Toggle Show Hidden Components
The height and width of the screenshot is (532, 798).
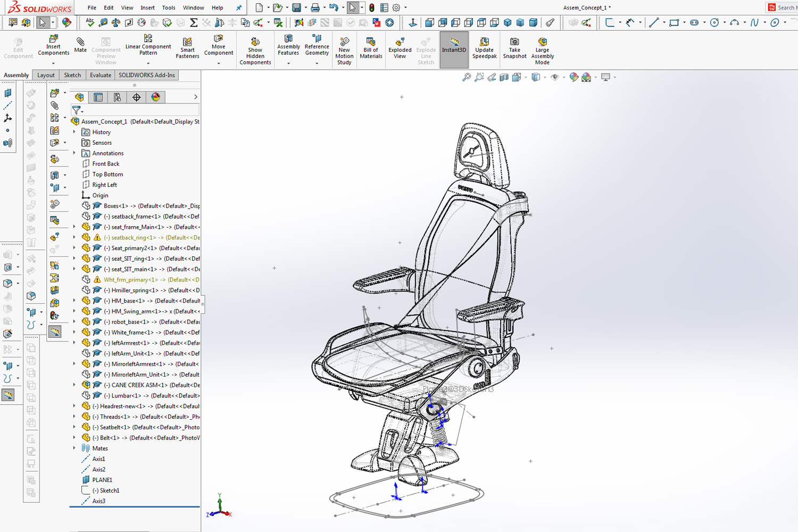pos(255,50)
